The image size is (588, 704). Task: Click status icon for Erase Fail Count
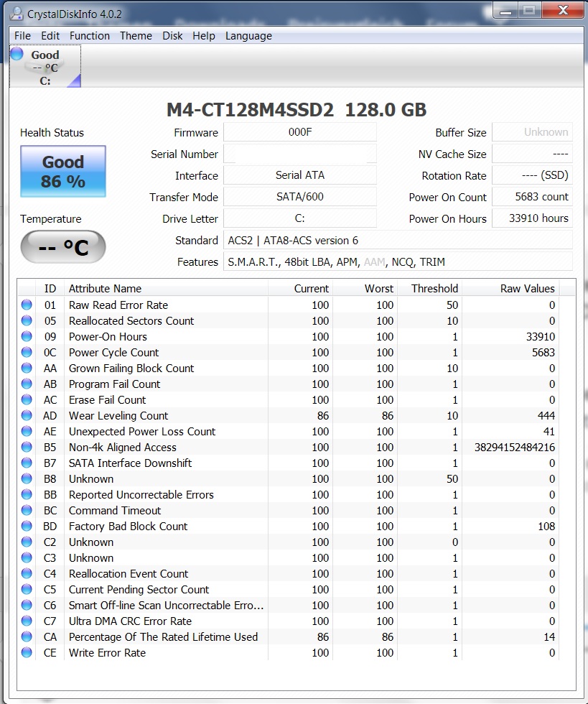27,399
